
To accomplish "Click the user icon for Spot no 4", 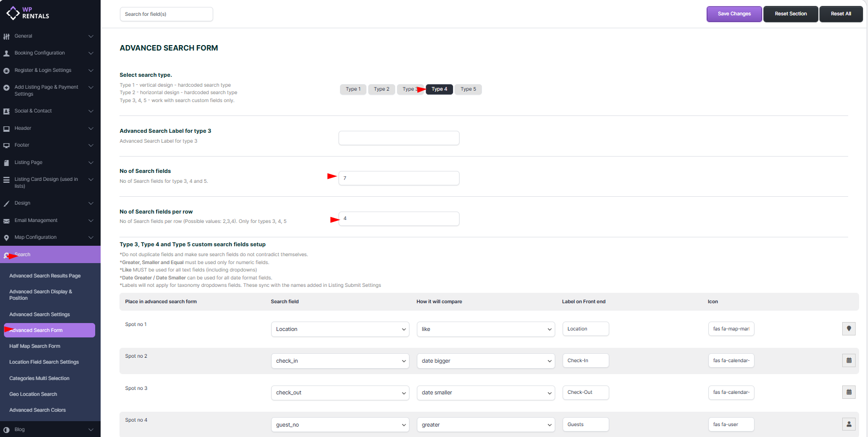I will [x=849, y=424].
